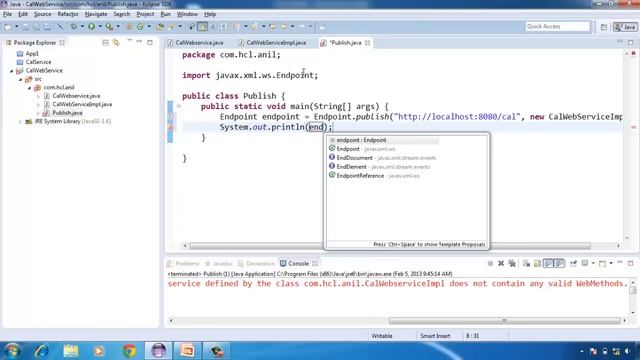
Task: Toggle Link with Editor in Package Explorer
Action: pyautogui.click(x=116, y=42)
